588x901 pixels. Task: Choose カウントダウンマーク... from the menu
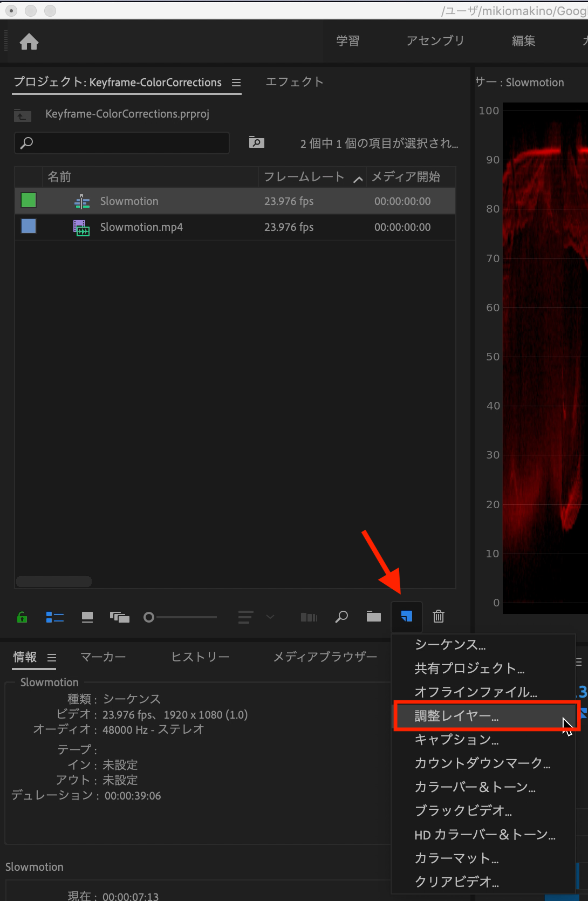point(483,763)
